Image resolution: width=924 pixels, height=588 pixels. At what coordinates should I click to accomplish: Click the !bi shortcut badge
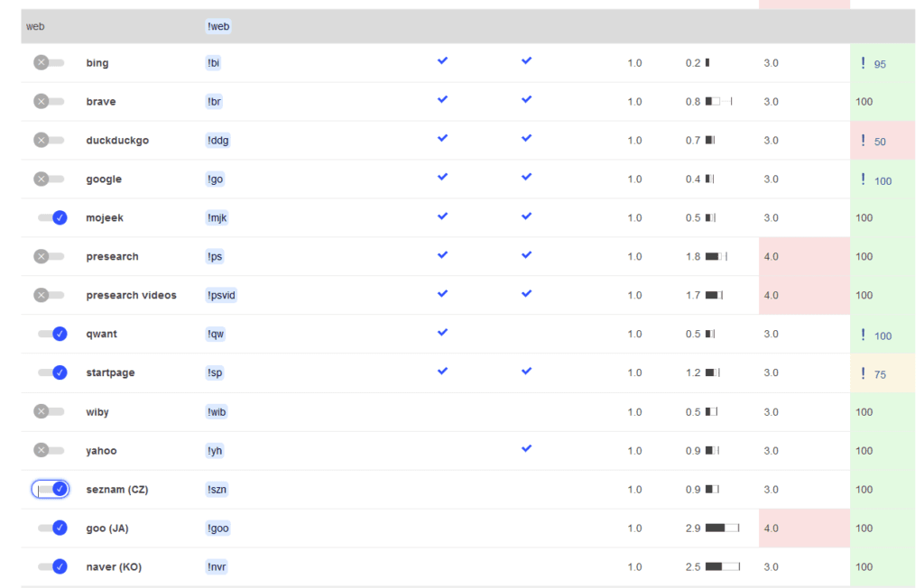pyautogui.click(x=213, y=62)
